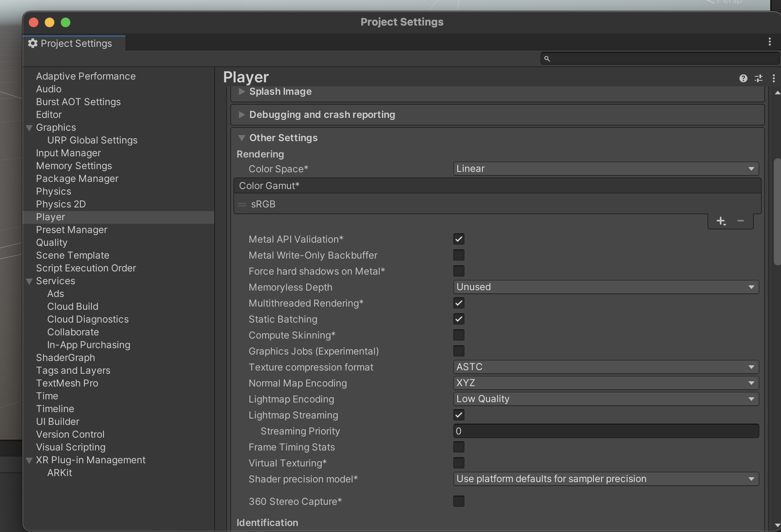Screen dimensions: 781x532
Task: Collapse the Services tree item
Action: (x=29, y=281)
